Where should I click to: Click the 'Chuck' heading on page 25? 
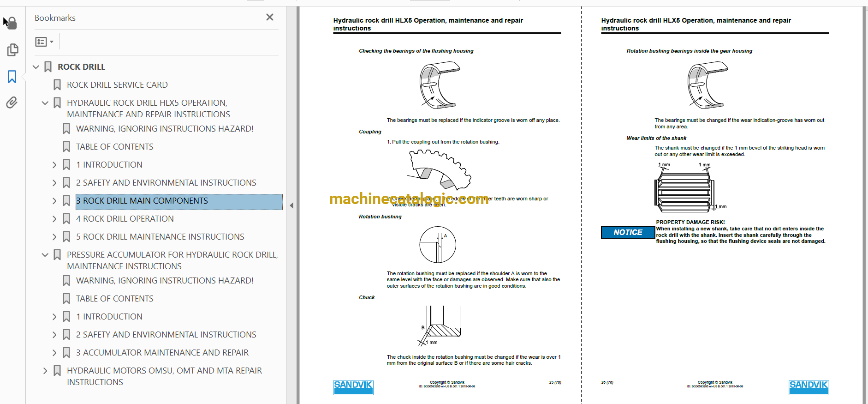click(x=367, y=297)
